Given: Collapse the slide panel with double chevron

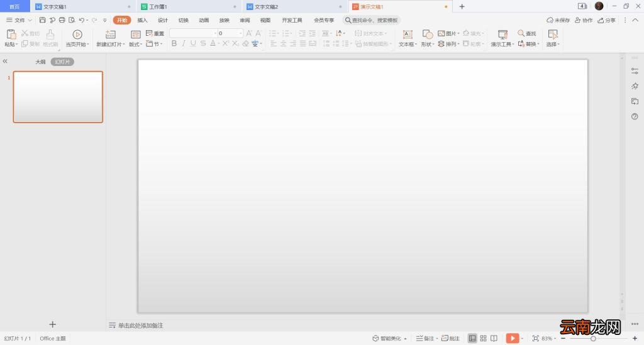Looking at the screenshot, I should tap(5, 61).
